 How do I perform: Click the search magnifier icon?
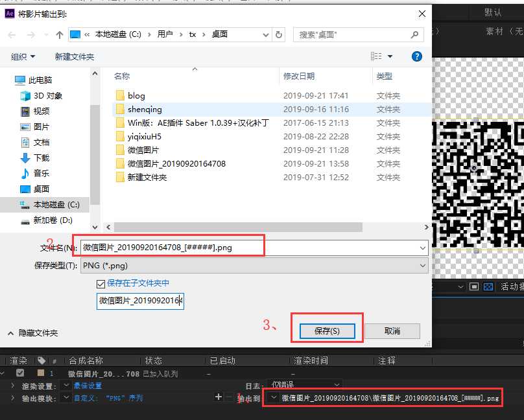click(x=414, y=34)
